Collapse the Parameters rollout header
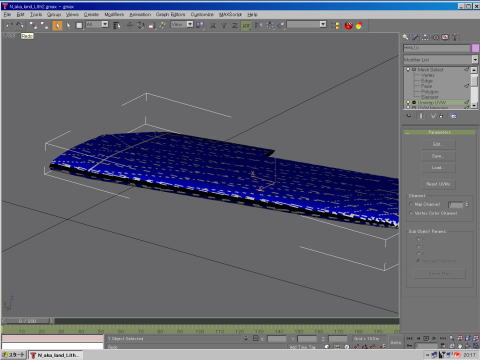 coord(439,132)
